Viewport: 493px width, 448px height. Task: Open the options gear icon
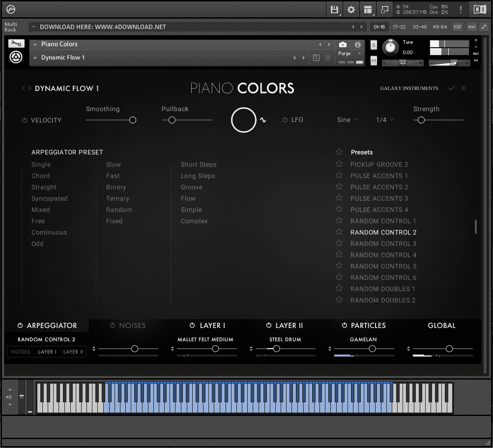[x=351, y=9]
